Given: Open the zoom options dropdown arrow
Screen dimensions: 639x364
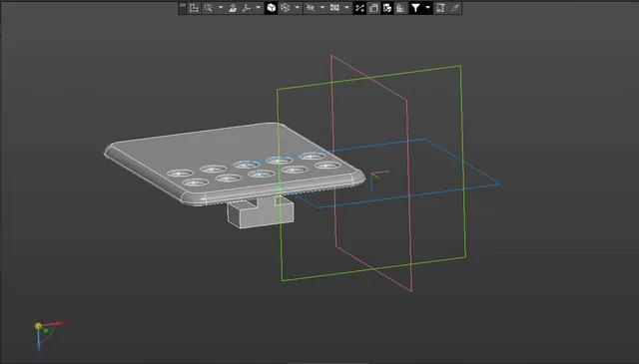Looking at the screenshot, I should [221, 8].
